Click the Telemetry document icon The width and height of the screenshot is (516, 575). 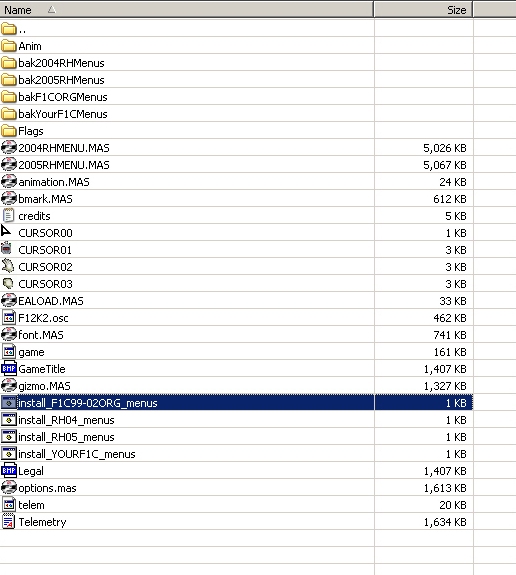pos(8,521)
